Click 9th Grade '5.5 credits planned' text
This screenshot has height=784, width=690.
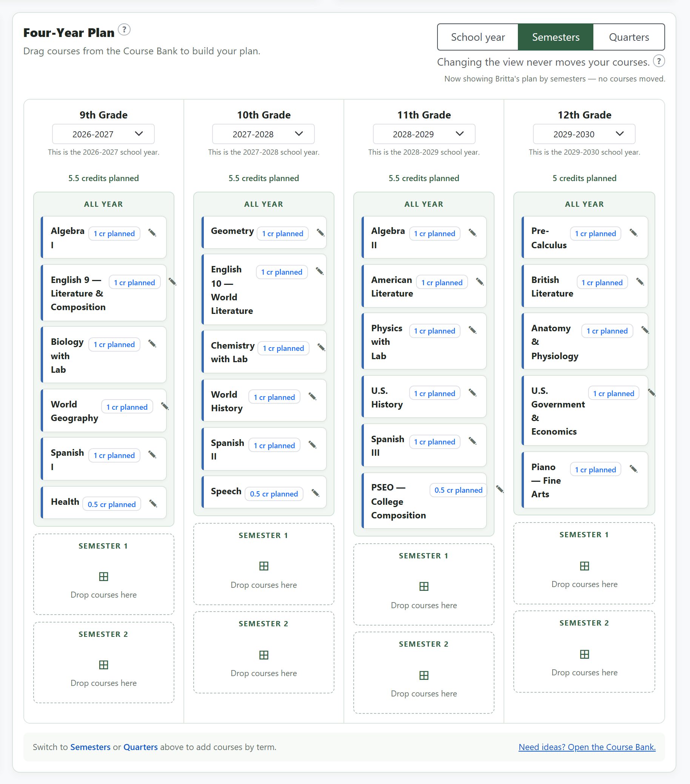[104, 178]
